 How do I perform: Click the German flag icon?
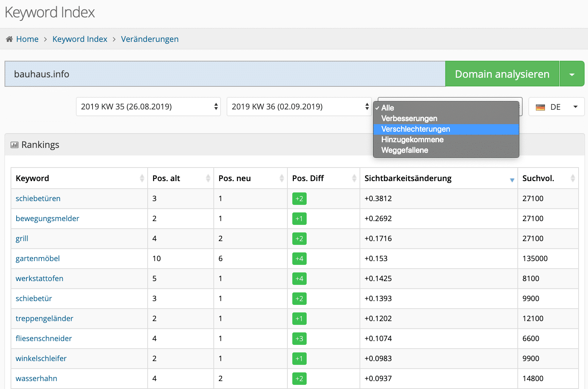click(540, 107)
